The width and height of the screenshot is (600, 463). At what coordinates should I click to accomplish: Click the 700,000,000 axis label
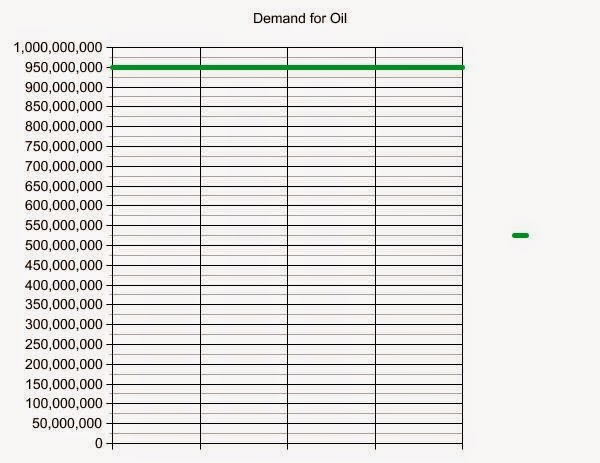[64, 166]
